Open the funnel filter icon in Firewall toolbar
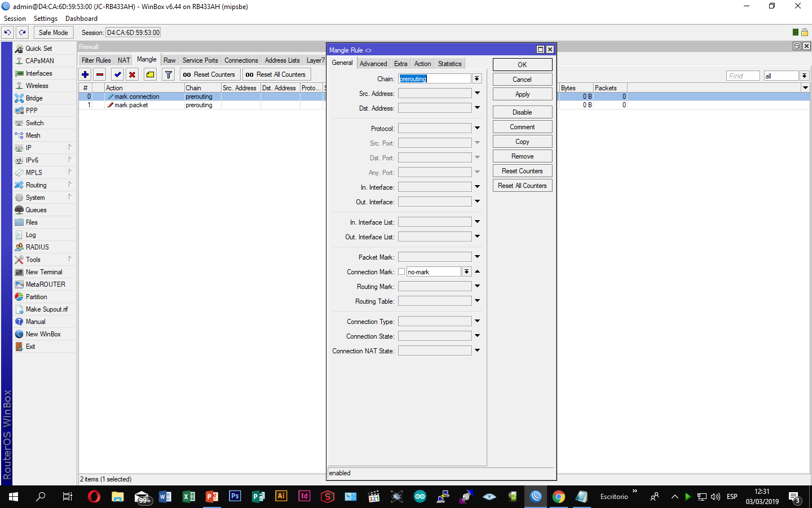Image resolution: width=812 pixels, height=508 pixels. [169, 75]
